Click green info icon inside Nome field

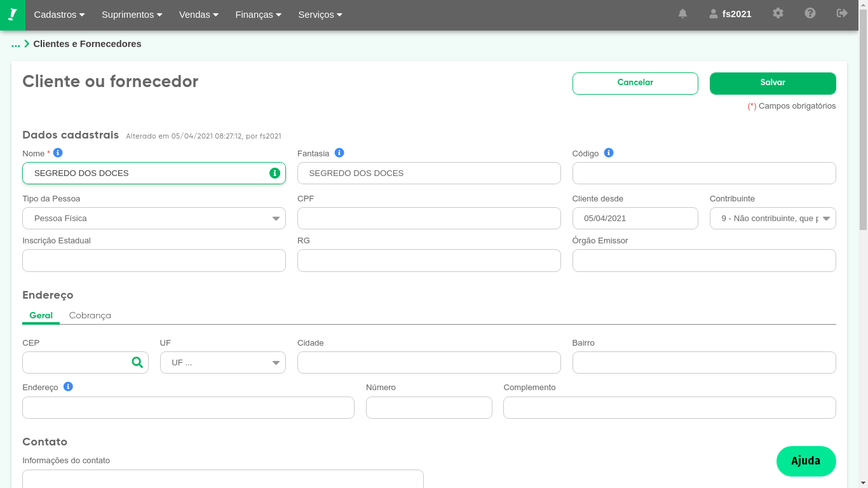(275, 173)
